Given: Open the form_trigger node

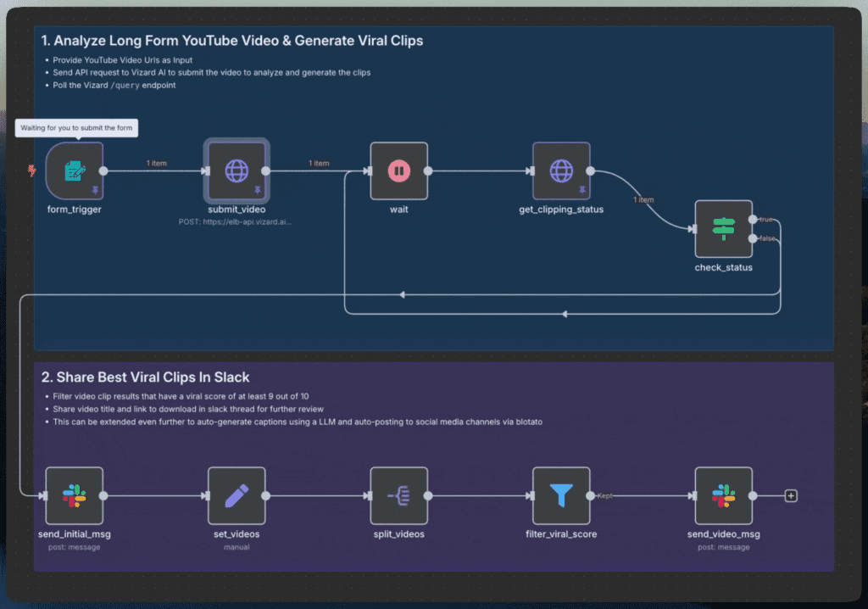Looking at the screenshot, I should click(74, 170).
